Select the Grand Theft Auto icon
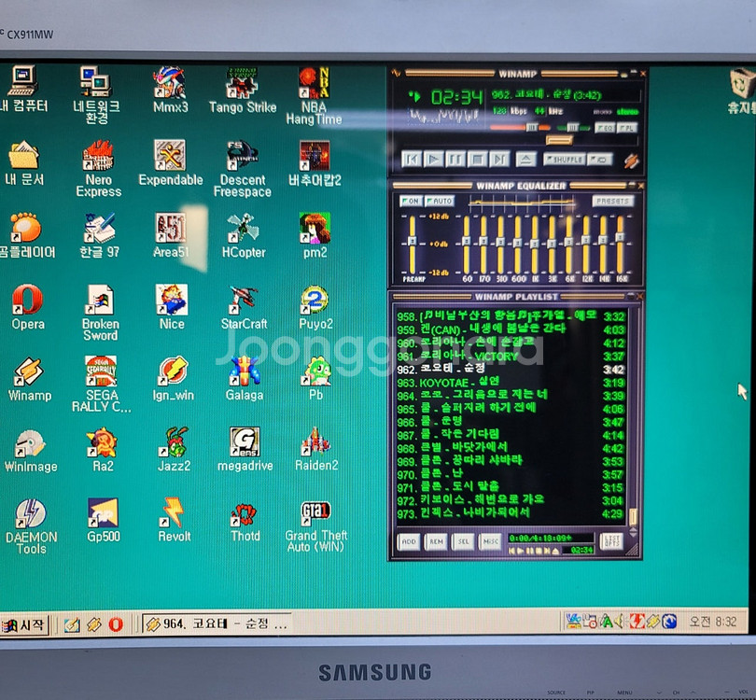Screen dimensions: 756x700 click(315, 526)
